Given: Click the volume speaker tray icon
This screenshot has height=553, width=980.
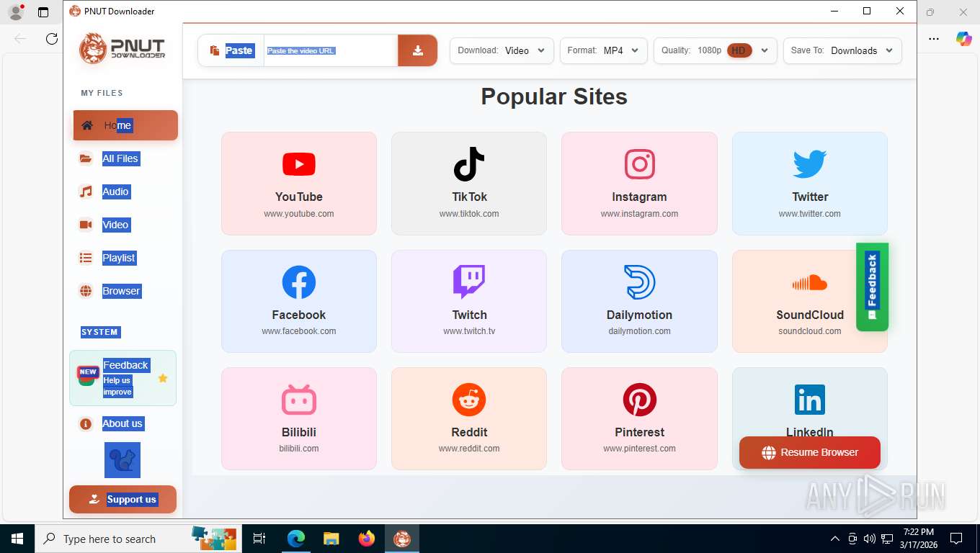Looking at the screenshot, I should 870,539.
